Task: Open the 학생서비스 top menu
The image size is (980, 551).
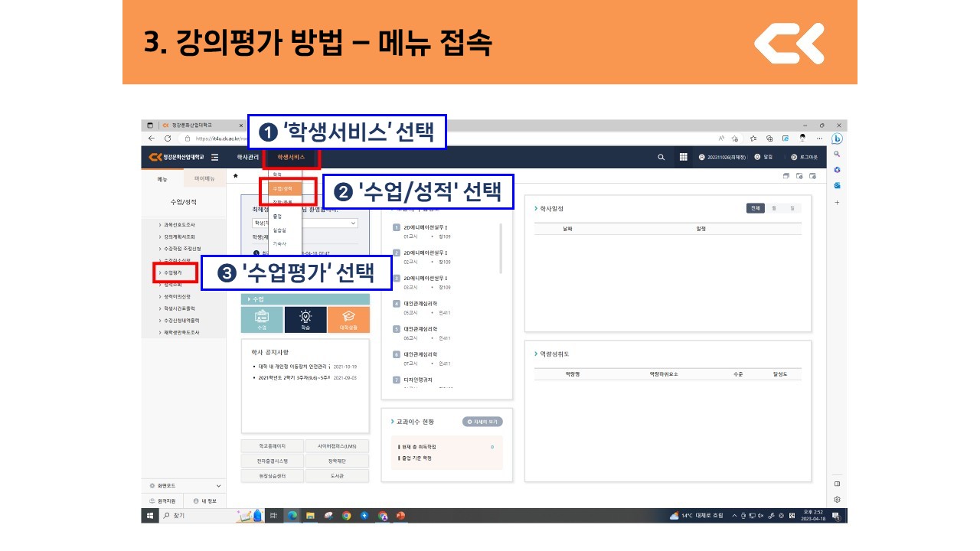Action: (x=291, y=157)
